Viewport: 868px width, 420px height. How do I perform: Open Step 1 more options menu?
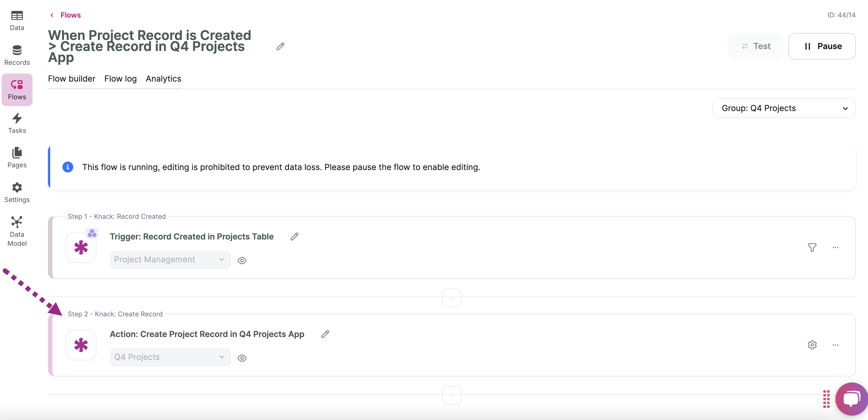(x=835, y=247)
